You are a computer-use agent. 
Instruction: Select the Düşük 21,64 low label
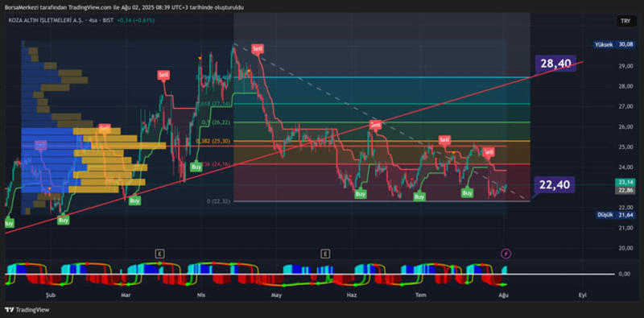[x=615, y=215]
